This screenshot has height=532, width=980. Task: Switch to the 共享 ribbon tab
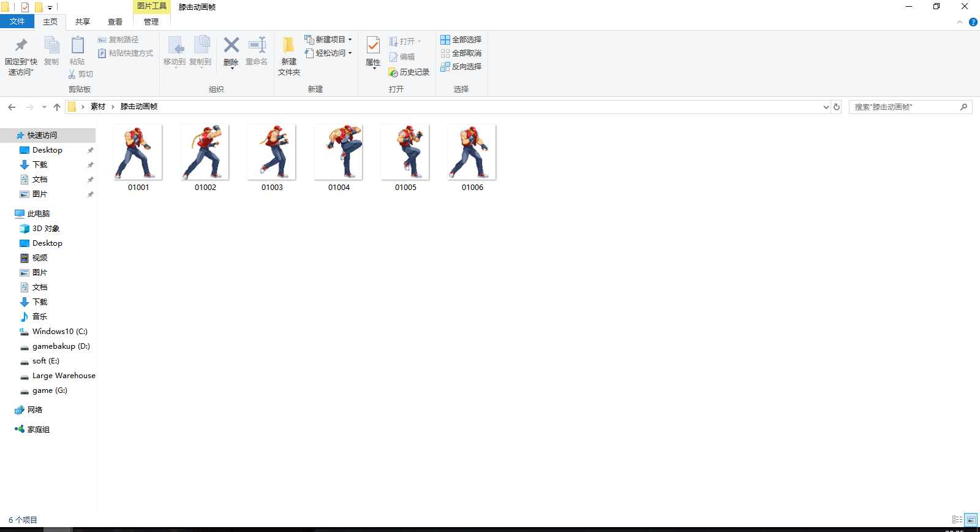[x=83, y=22]
